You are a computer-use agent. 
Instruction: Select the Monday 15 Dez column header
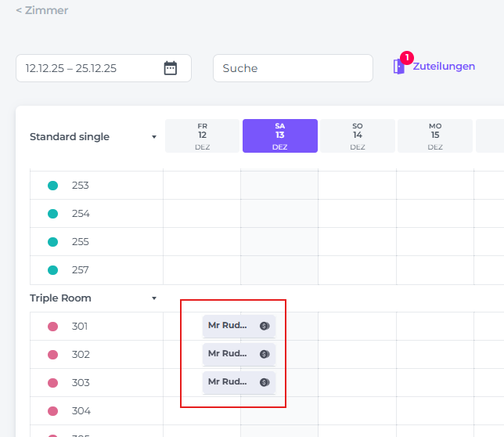[x=435, y=135]
